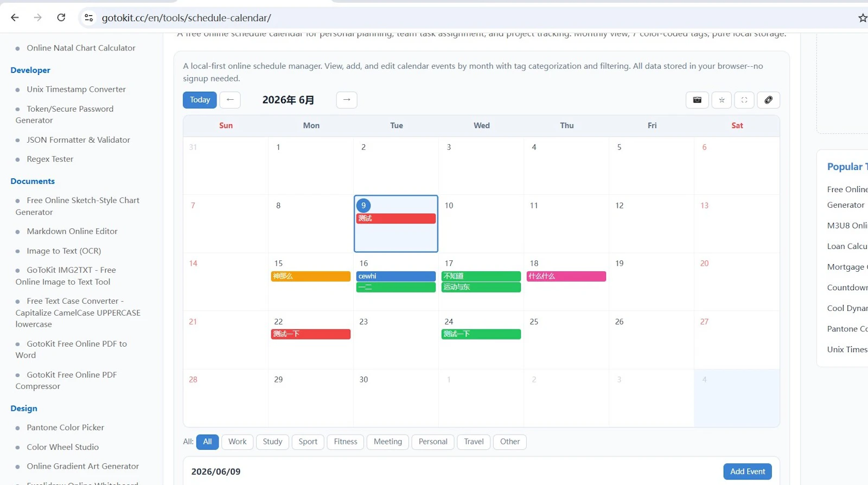868x485 pixels.
Task: Open Loan Calcu link in Popular list
Action: pos(847,246)
